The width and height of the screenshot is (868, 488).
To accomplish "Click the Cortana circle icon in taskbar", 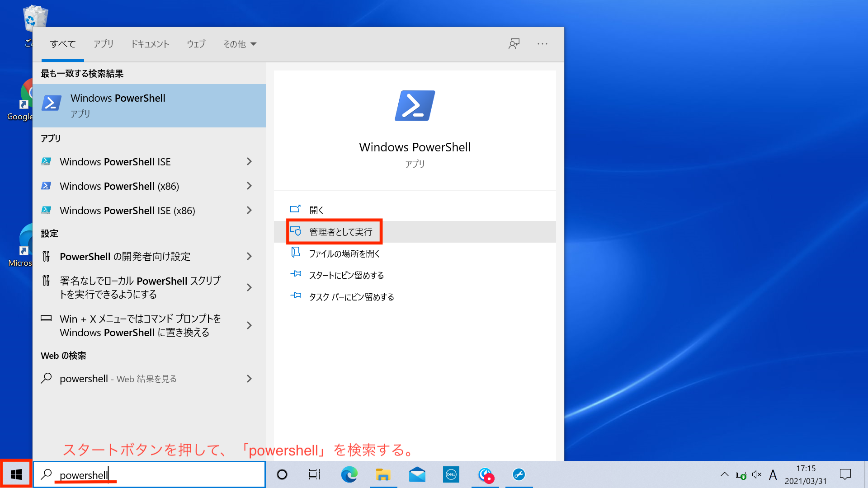I will [x=282, y=474].
